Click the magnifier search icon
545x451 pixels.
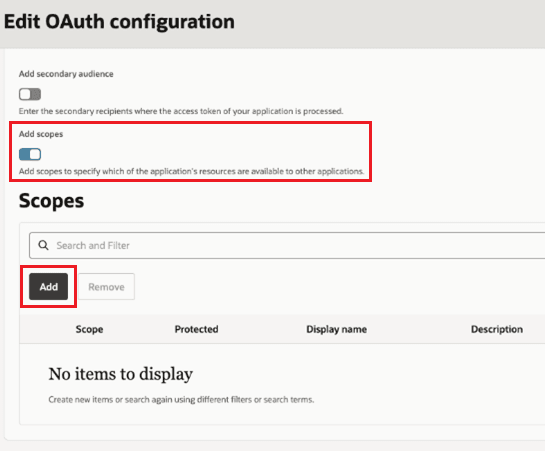coord(43,245)
